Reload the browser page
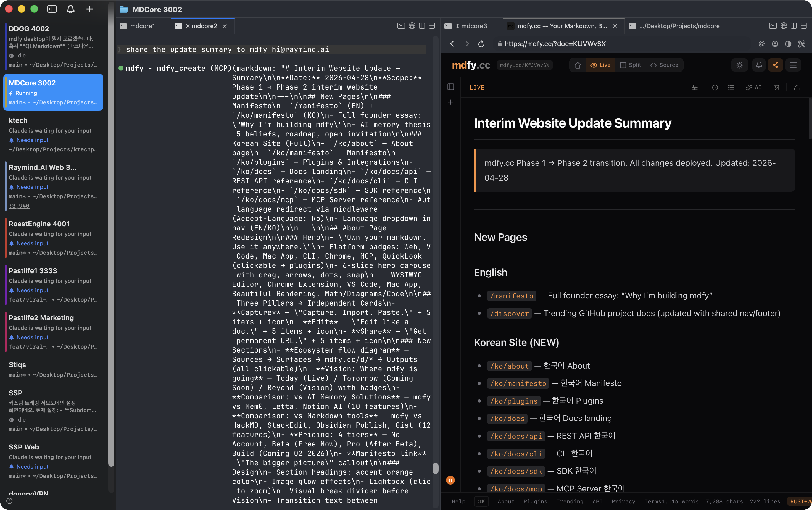The image size is (812, 510). point(481,44)
